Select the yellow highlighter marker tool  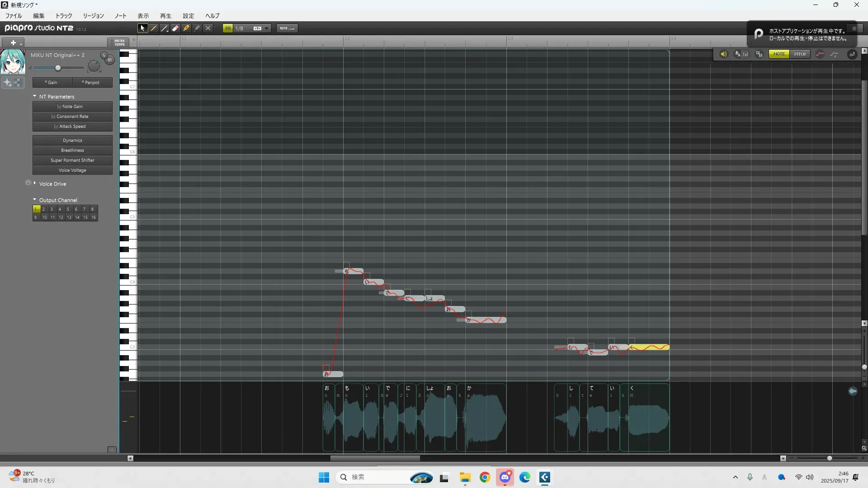pos(186,28)
